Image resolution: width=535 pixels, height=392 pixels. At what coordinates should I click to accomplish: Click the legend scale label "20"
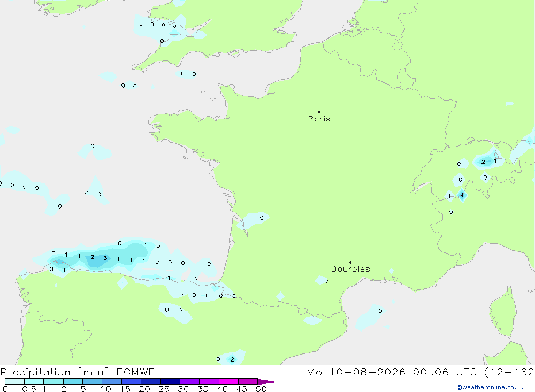(x=144, y=389)
